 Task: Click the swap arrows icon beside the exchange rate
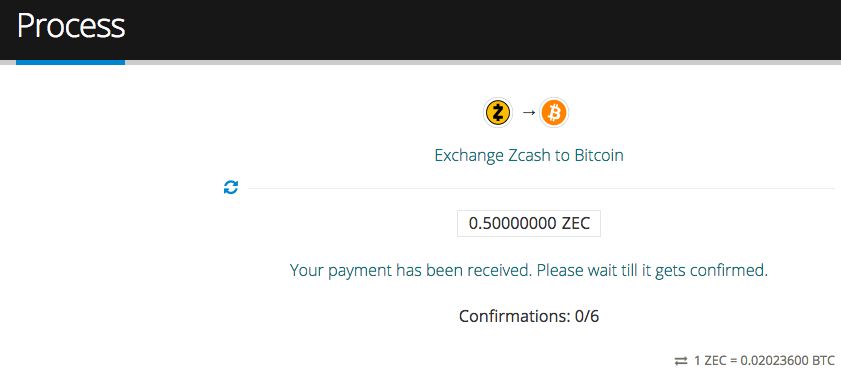[x=681, y=361]
